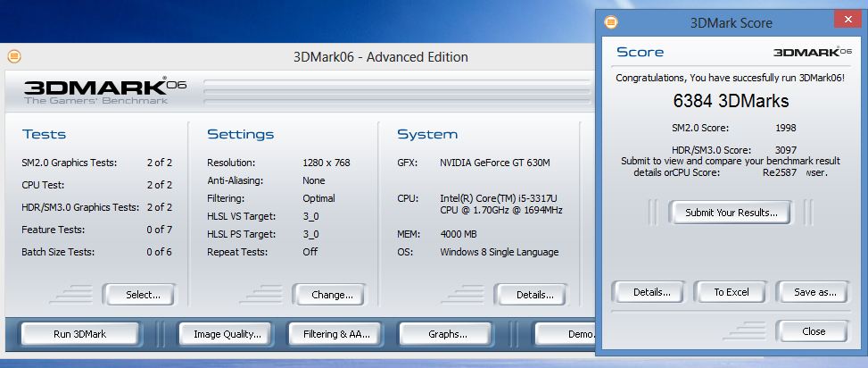This screenshot has width=868, height=368.
Task: Click the Feature Tests count 0 of 7
Action: [160, 230]
